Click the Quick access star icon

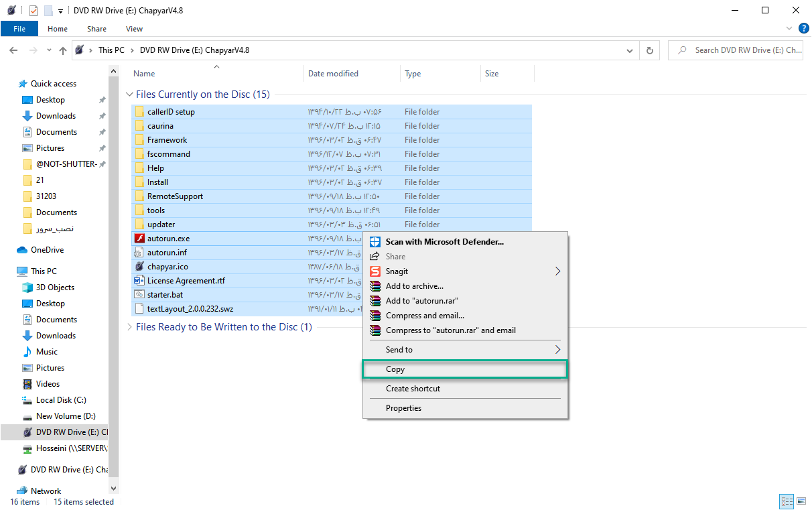22,84
